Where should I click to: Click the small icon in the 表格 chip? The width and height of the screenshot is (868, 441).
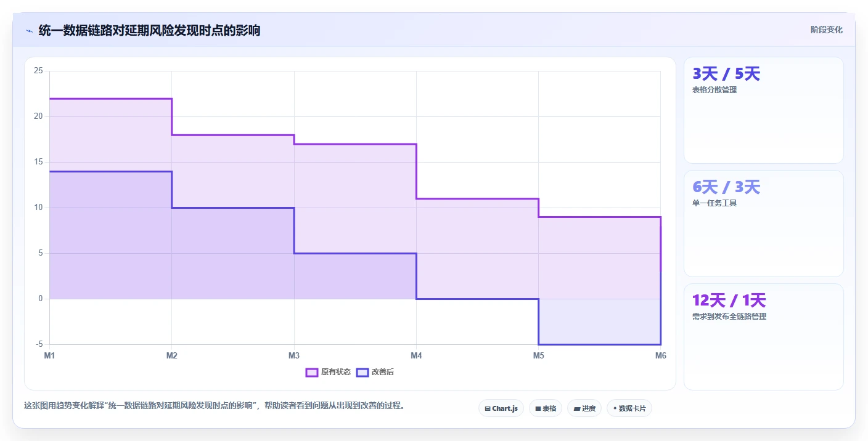coord(538,408)
